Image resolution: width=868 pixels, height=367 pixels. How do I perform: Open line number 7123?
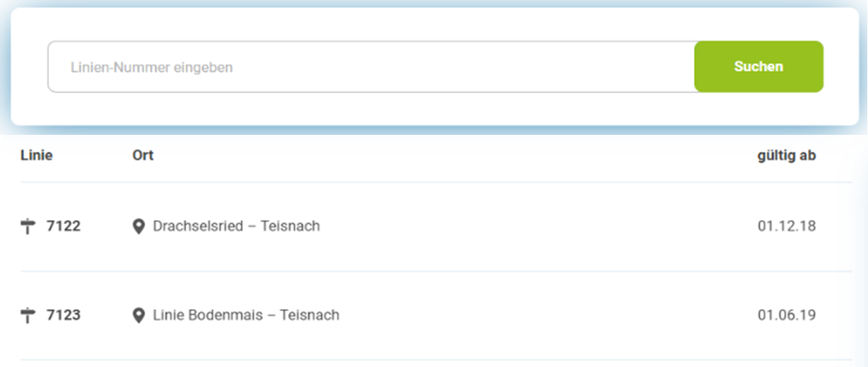(63, 315)
